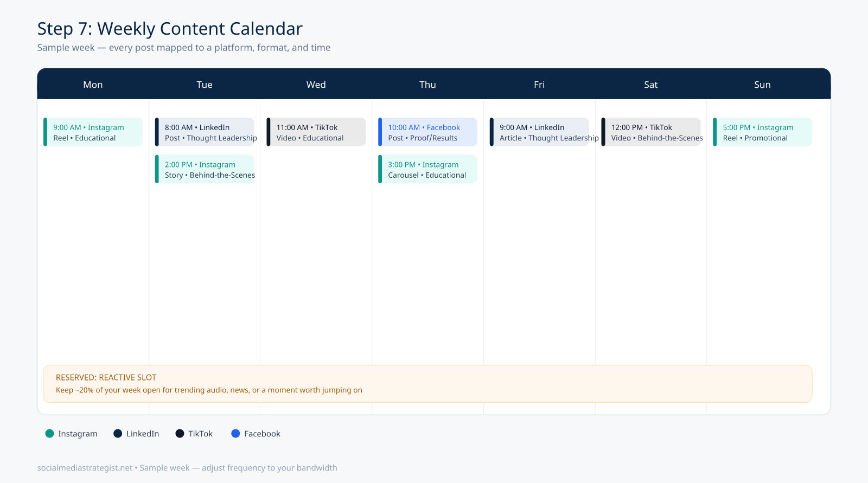Select the Mon column header
Screen dimensions: 868x483
coord(93,85)
